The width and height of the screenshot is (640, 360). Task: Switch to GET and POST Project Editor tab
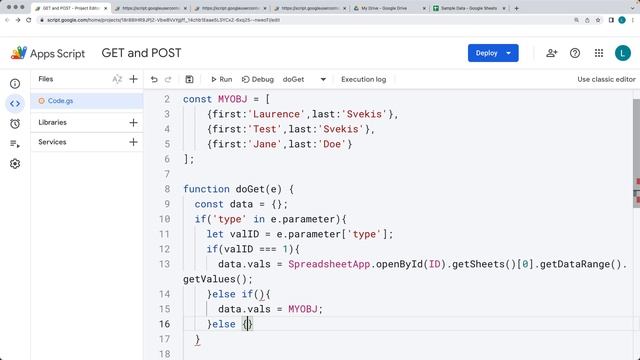pyautogui.click(x=71, y=8)
